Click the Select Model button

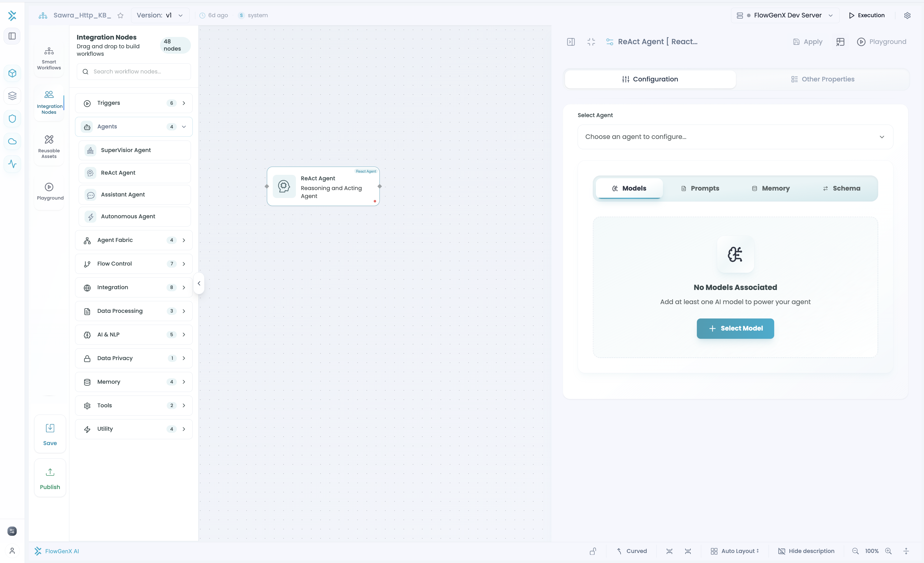coord(735,328)
